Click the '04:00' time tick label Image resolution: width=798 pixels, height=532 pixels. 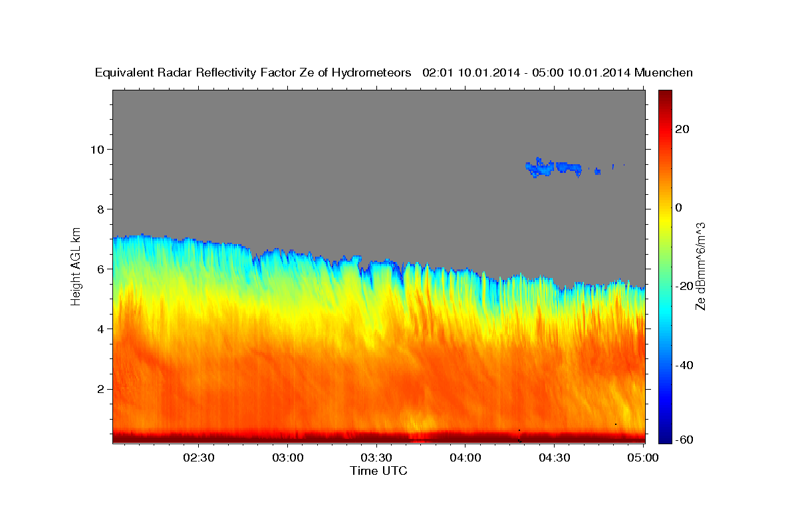pos(465,458)
